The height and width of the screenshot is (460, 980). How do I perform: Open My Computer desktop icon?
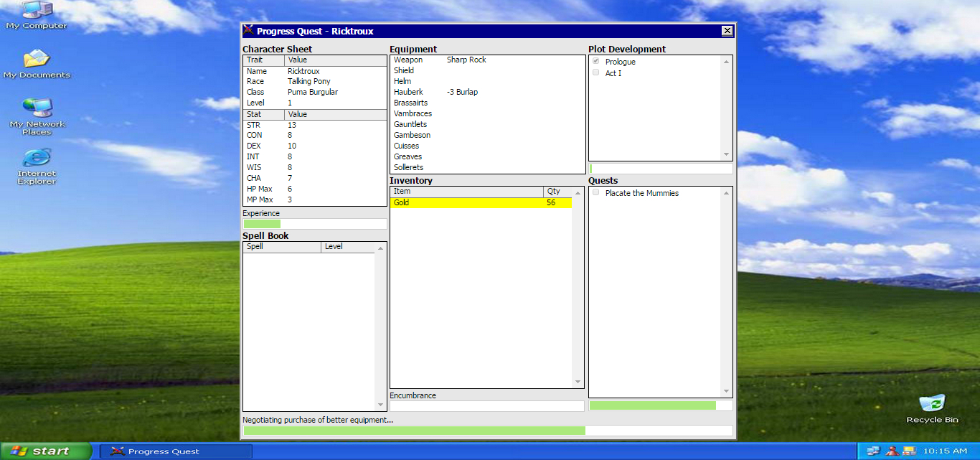pos(37,11)
